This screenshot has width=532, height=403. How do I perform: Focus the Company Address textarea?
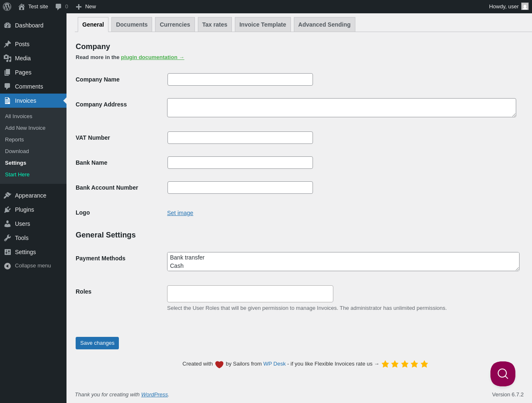(x=342, y=108)
